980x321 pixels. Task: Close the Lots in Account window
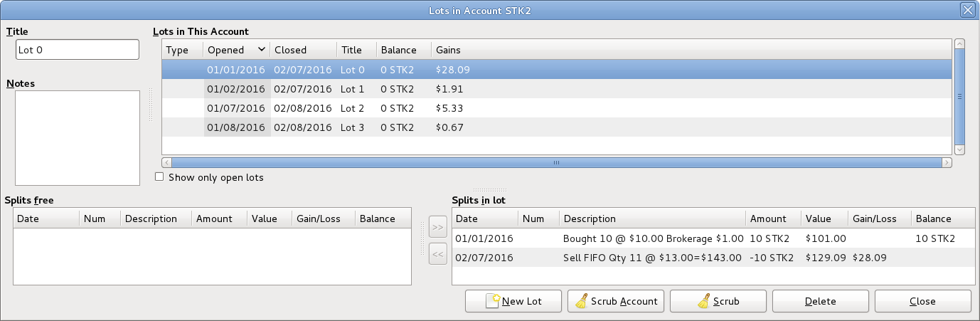pos(966,10)
